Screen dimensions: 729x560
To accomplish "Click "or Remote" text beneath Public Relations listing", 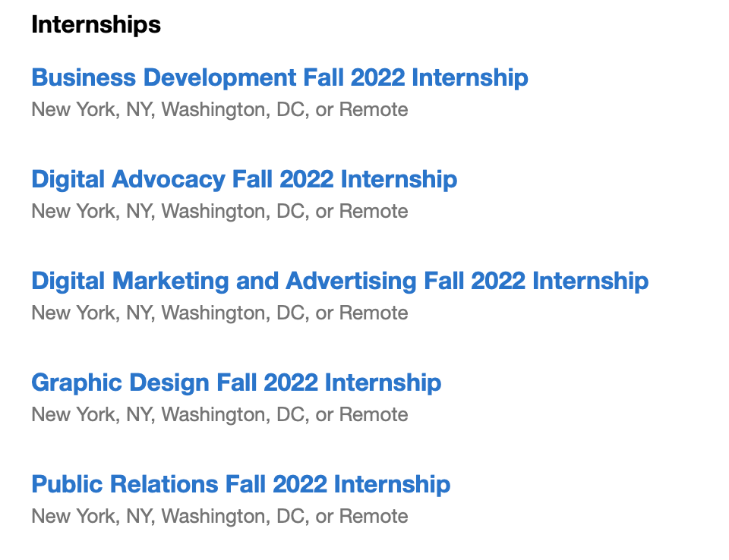I will point(362,517).
